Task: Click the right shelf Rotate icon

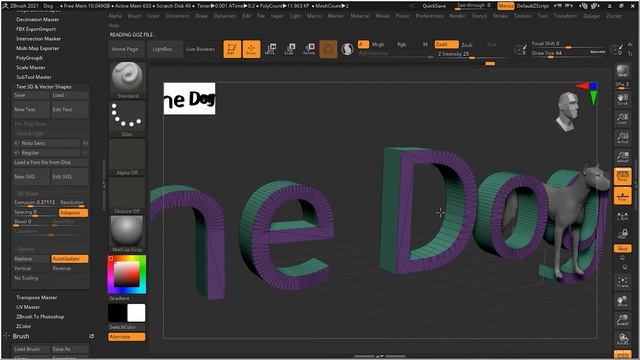Action: [x=622, y=340]
